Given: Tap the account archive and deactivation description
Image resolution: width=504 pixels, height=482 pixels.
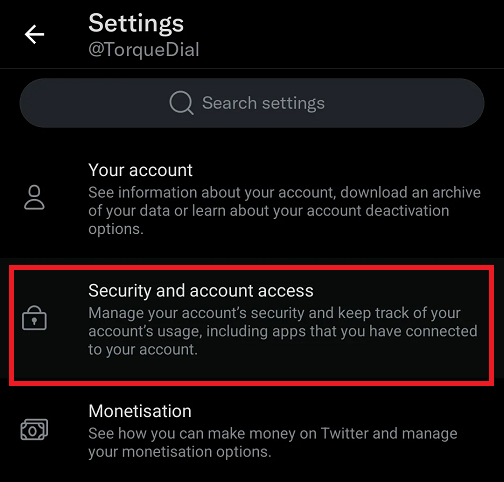Looking at the screenshot, I should [284, 211].
